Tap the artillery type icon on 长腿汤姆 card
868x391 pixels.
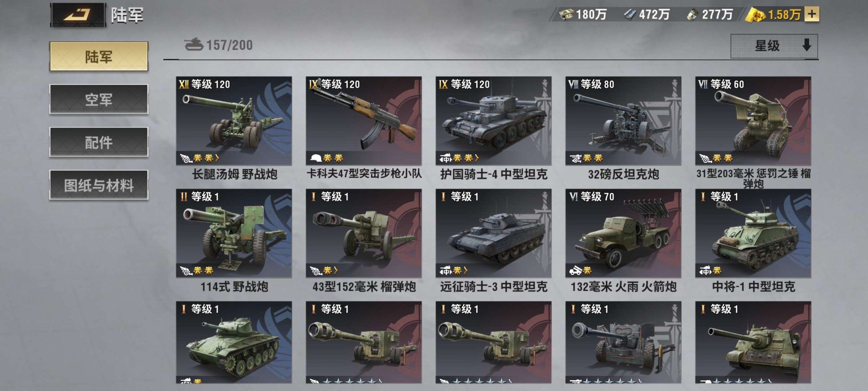(x=186, y=158)
